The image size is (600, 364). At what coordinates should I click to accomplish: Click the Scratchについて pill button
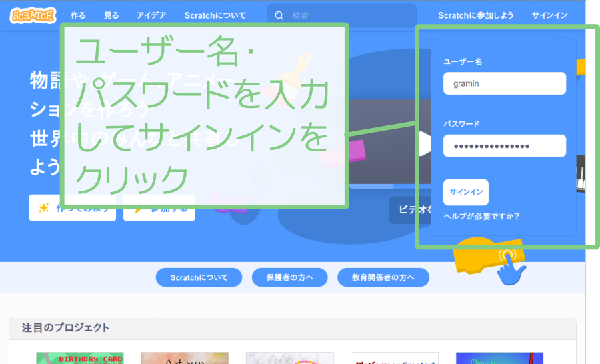pos(199,277)
